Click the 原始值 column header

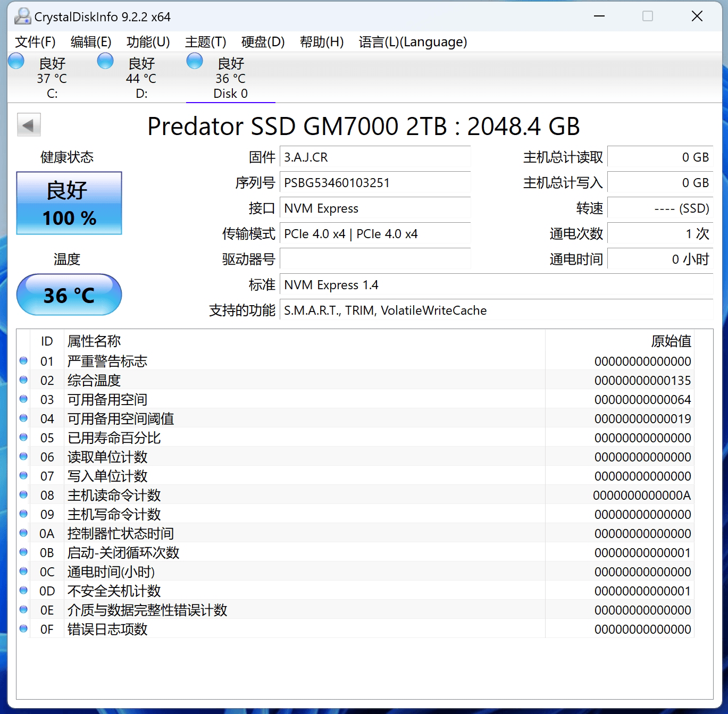(x=620, y=341)
